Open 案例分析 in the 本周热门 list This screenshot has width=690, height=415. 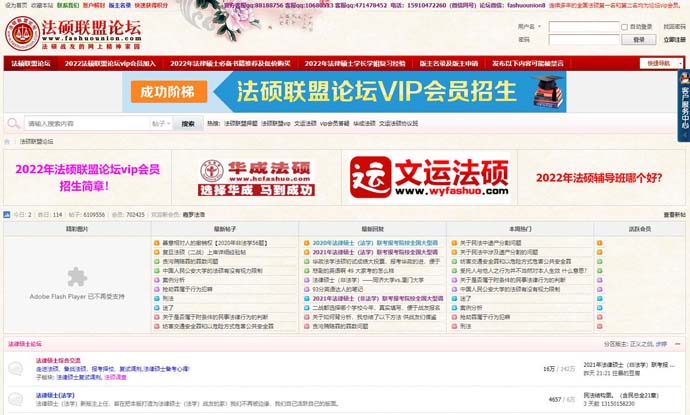coord(471,308)
